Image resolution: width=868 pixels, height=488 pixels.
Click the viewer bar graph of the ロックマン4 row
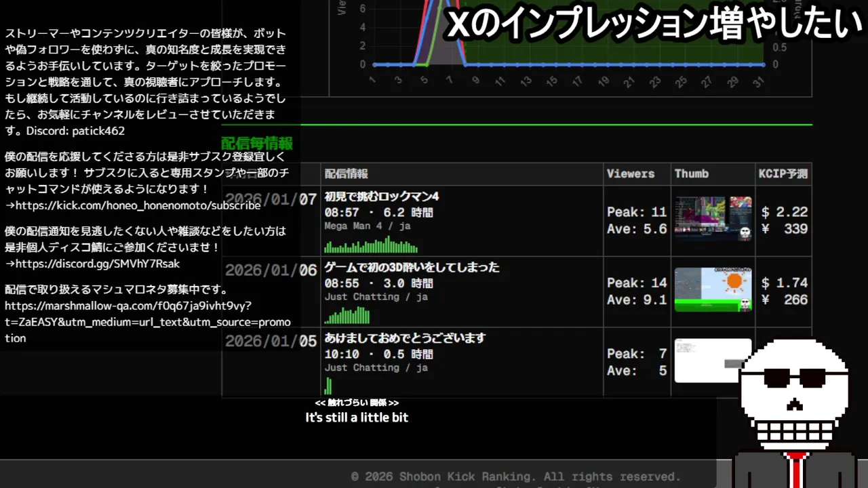click(371, 245)
